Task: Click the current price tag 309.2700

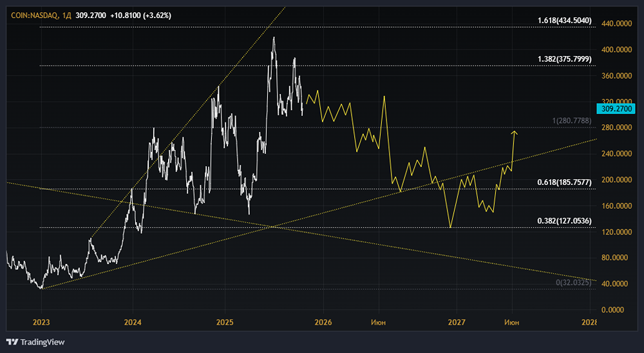Action: 618,108
